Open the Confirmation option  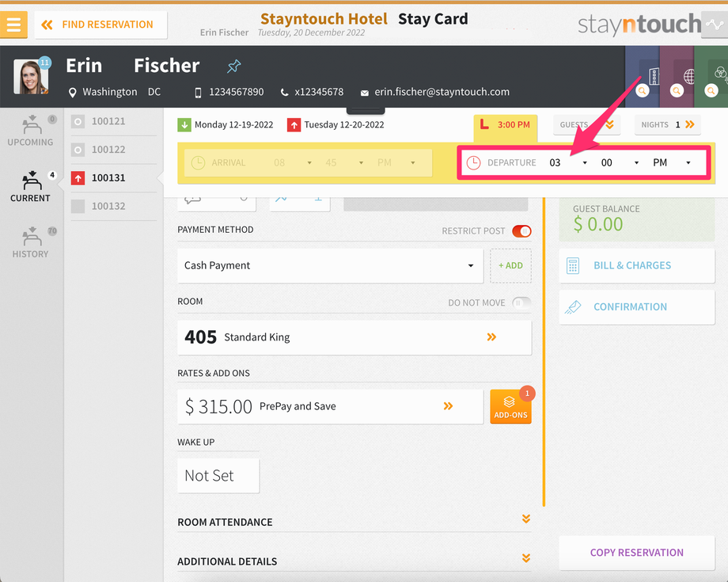point(637,307)
